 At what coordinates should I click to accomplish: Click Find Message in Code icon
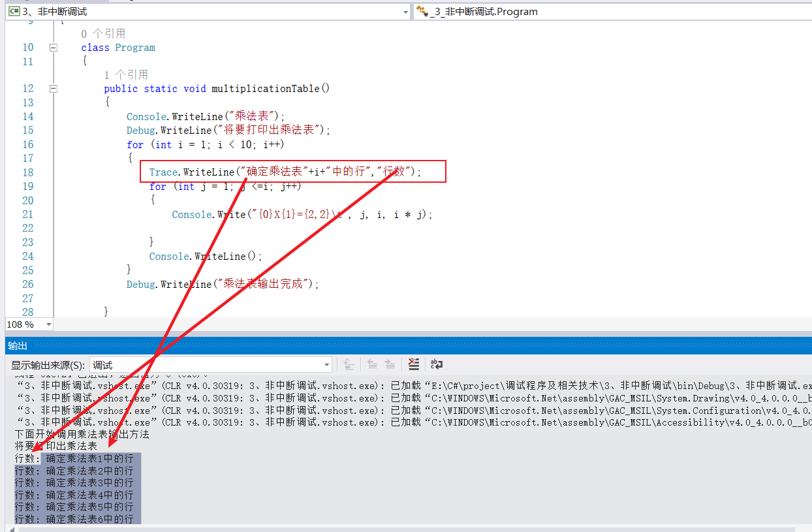coord(349,364)
